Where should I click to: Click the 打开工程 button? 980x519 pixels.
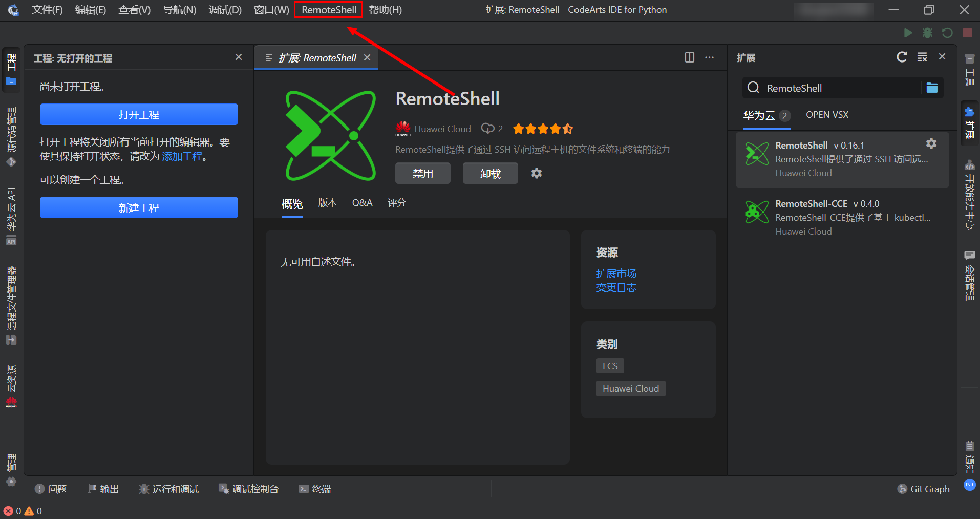click(139, 114)
